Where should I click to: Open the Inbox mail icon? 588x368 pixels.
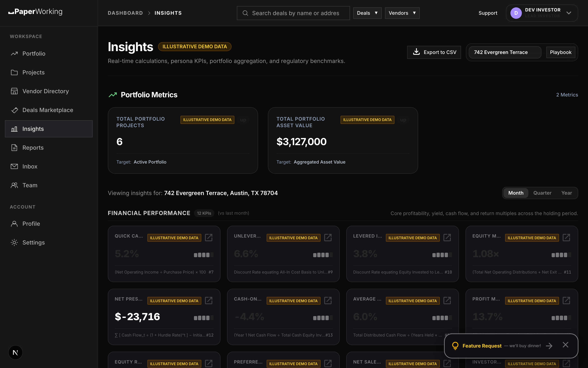pyautogui.click(x=14, y=166)
